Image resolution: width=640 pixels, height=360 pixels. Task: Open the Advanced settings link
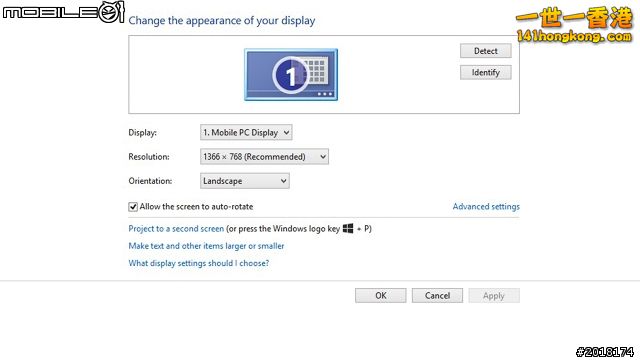click(x=486, y=207)
